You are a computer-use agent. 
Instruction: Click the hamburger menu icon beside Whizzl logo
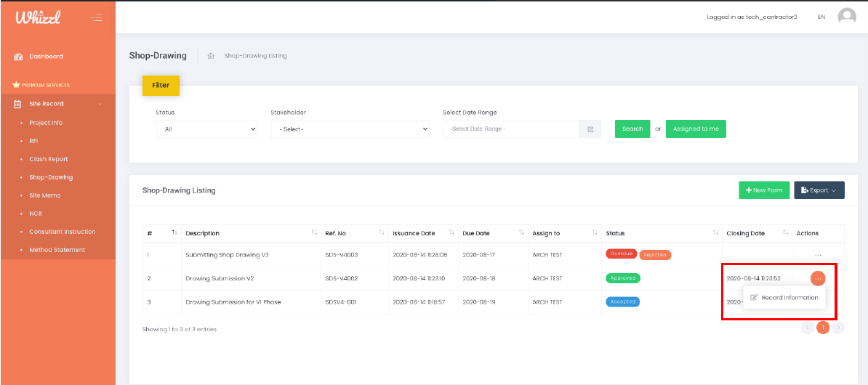[97, 18]
